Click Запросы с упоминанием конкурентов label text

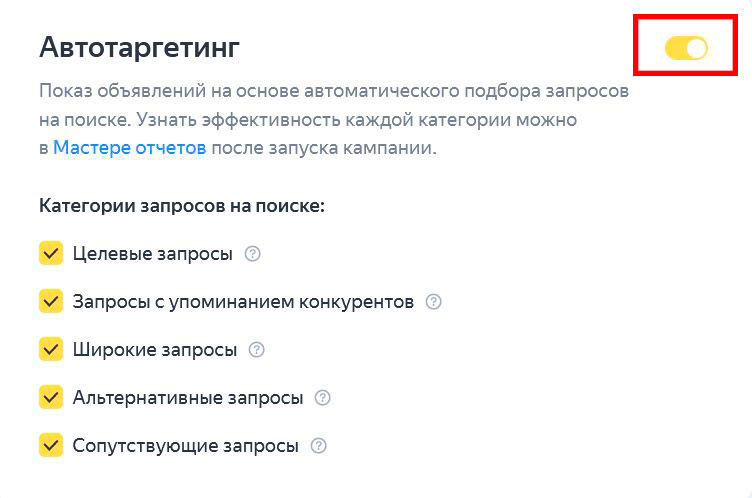243,302
